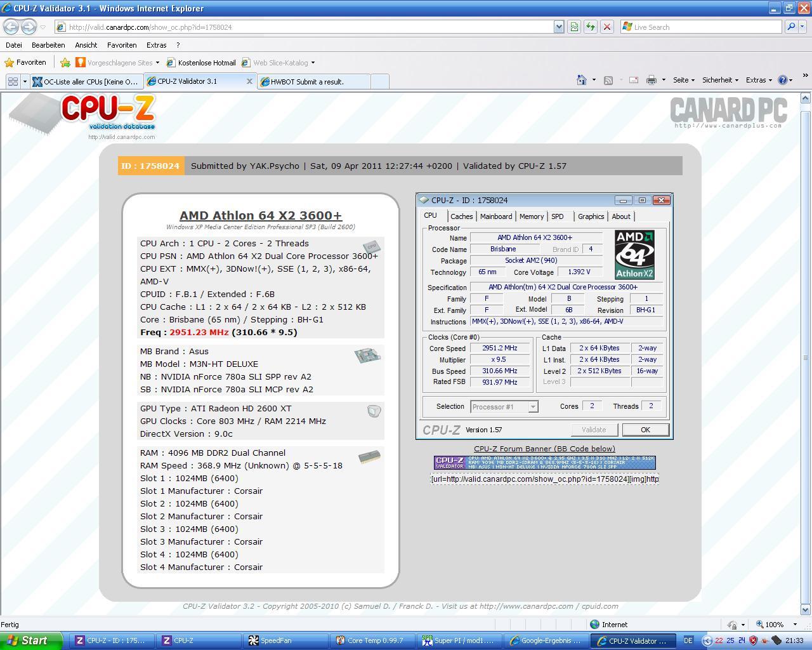
Task: Click the Refresh page icon
Action: [x=591, y=27]
